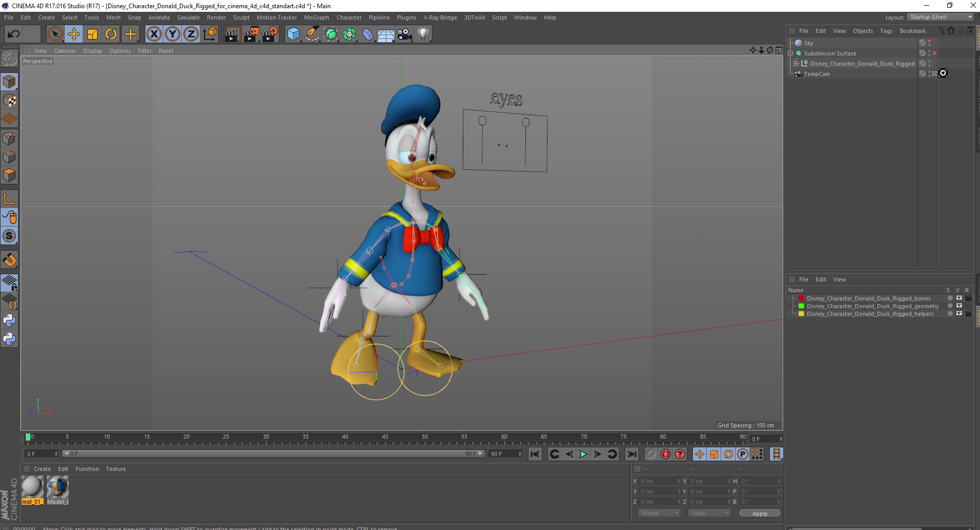
Task: Toggle Autokeying button
Action: 666,454
